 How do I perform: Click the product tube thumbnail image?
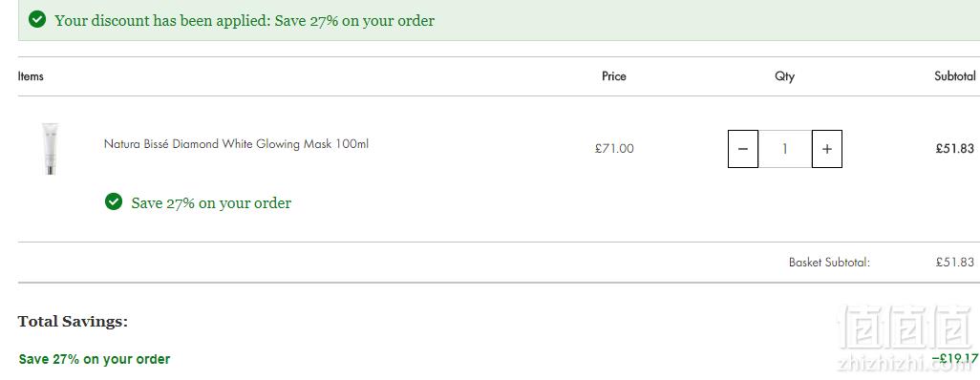pos(51,149)
